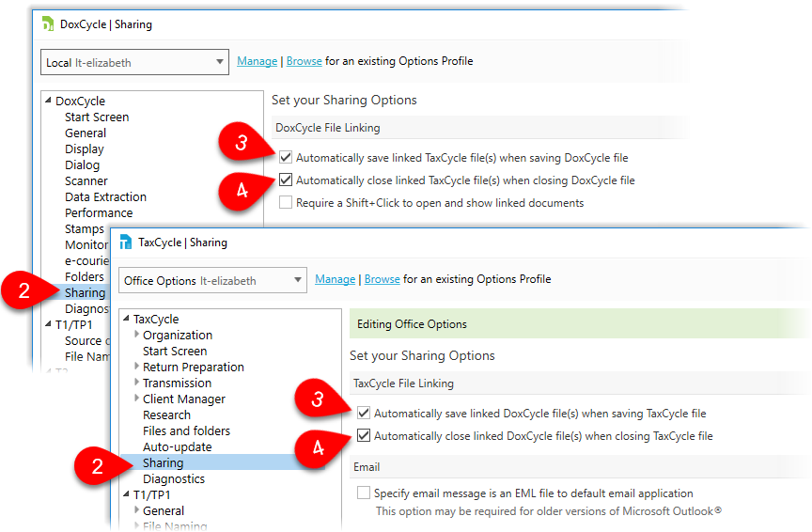Select Folders in DoxCycle tree
The height and width of the screenshot is (532, 812).
(85, 276)
